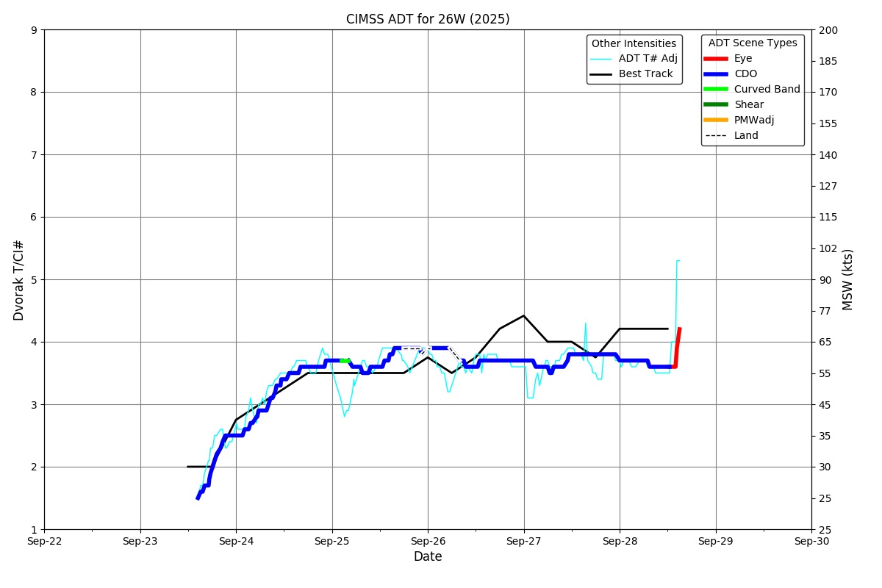Click the '7' tick on the Dvorak axis
This screenshot has width=882, height=588.
point(34,155)
